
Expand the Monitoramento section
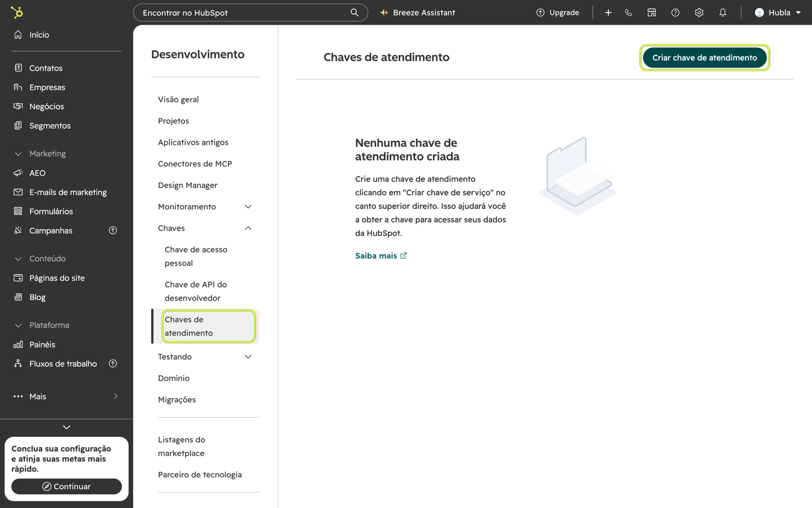click(x=205, y=207)
